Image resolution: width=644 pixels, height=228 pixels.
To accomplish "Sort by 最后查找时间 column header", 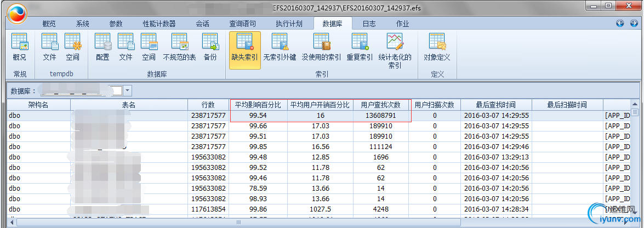I will click(495, 105).
